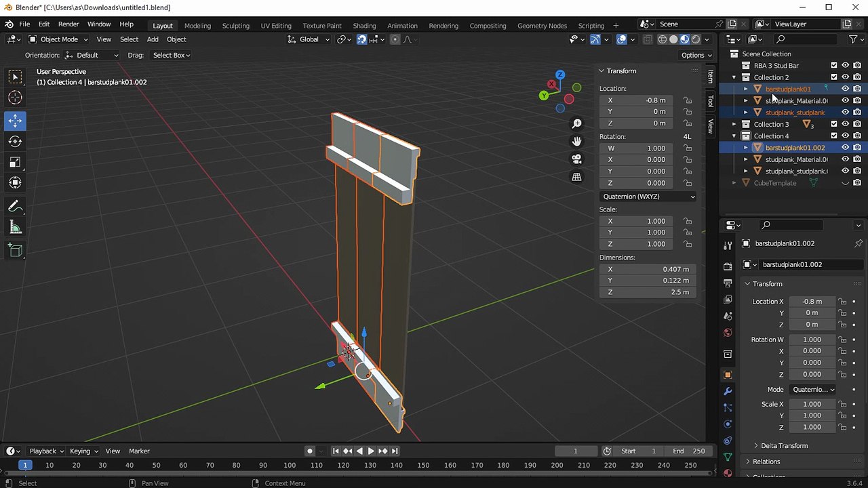Open the World properties tab
This screenshot has height=488, width=868.
click(x=728, y=333)
